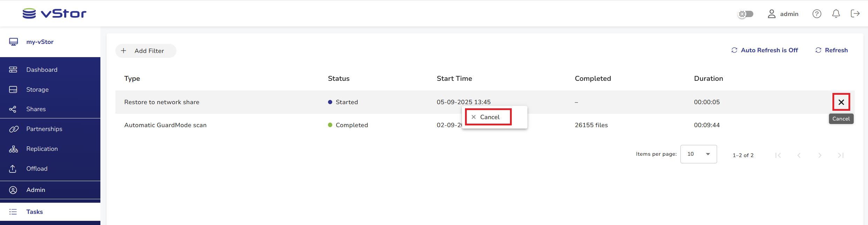Select the Automatic GuardMode scan row
Viewport: 868px width, 225px height.
165,125
